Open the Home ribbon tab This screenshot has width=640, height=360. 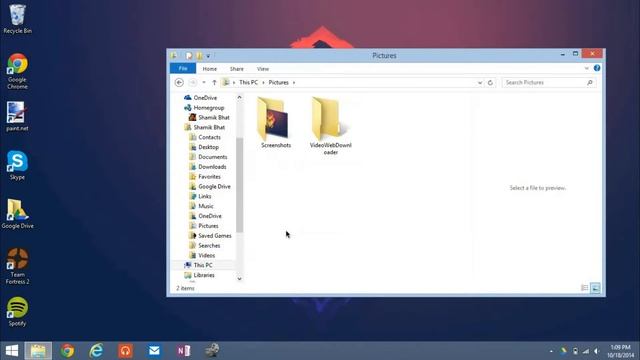(x=209, y=69)
